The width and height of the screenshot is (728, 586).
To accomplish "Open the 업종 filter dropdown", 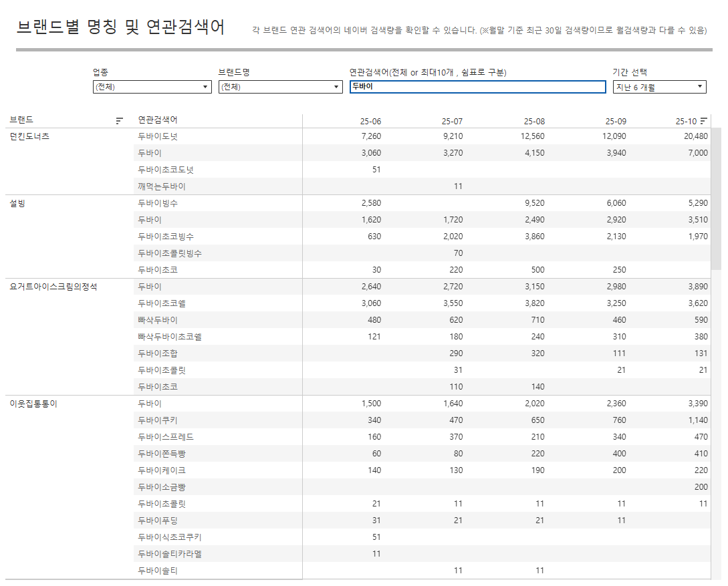I will click(x=152, y=87).
